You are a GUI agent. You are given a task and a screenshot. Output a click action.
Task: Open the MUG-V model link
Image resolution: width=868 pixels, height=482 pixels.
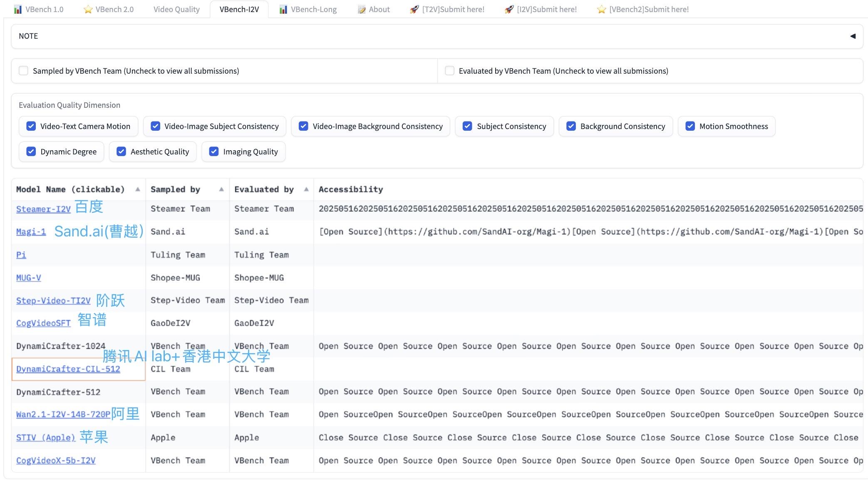click(28, 278)
